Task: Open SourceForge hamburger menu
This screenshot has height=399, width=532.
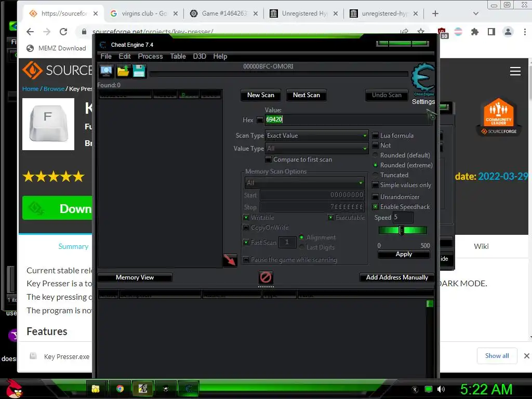Action: coord(515,71)
